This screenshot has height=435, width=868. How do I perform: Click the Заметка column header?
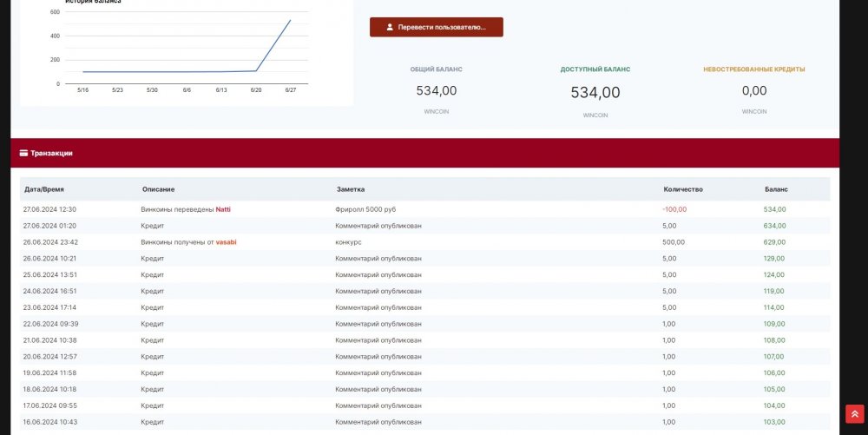pos(351,188)
